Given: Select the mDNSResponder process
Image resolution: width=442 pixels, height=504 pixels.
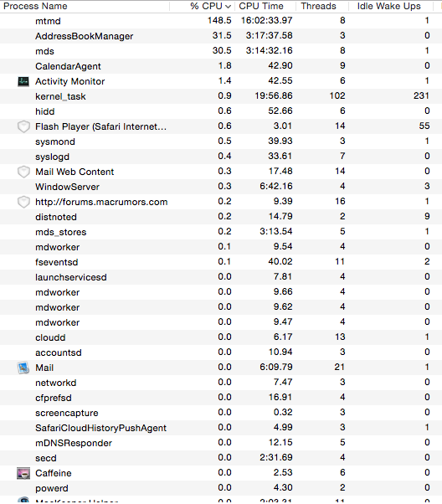Looking at the screenshot, I should (74, 443).
